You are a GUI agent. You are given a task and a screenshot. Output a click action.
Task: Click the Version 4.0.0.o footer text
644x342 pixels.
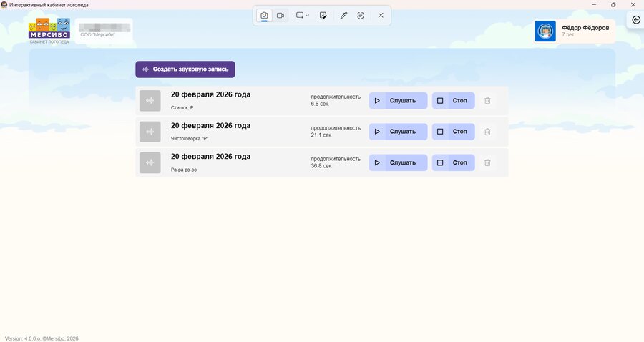coord(42,338)
